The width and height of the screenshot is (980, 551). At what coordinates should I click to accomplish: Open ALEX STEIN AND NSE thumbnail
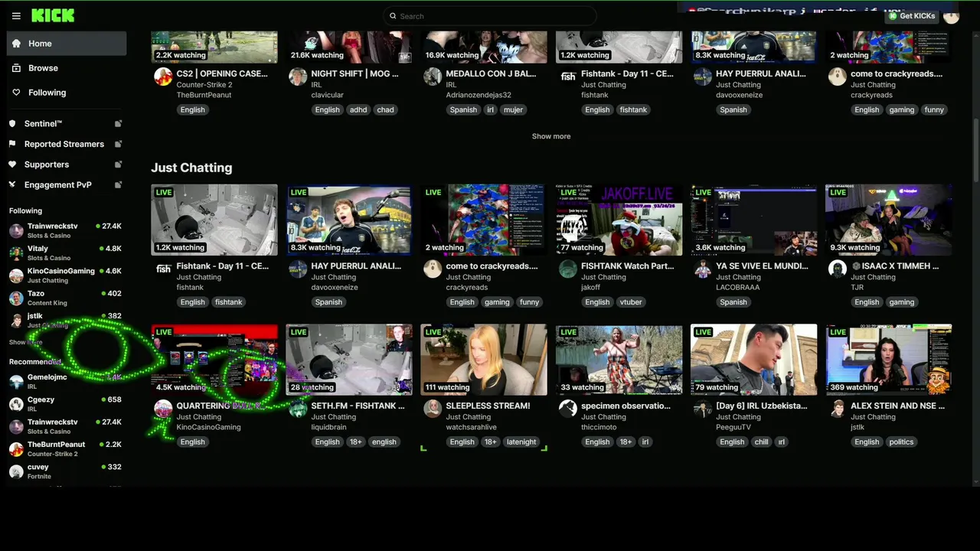coord(888,360)
